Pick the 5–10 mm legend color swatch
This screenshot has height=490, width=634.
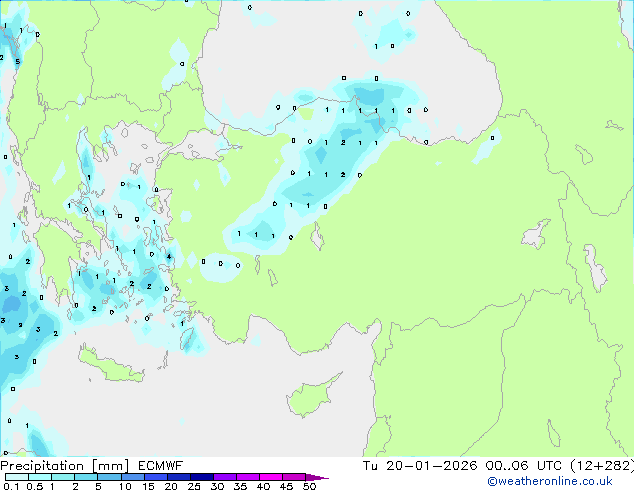coord(110,477)
